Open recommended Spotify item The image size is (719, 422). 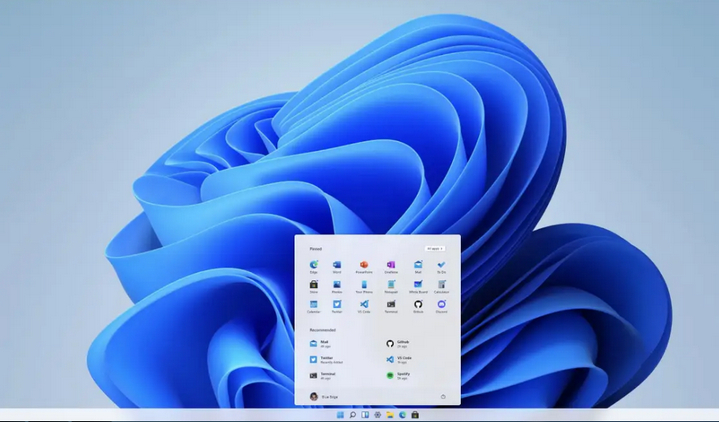[x=398, y=376]
